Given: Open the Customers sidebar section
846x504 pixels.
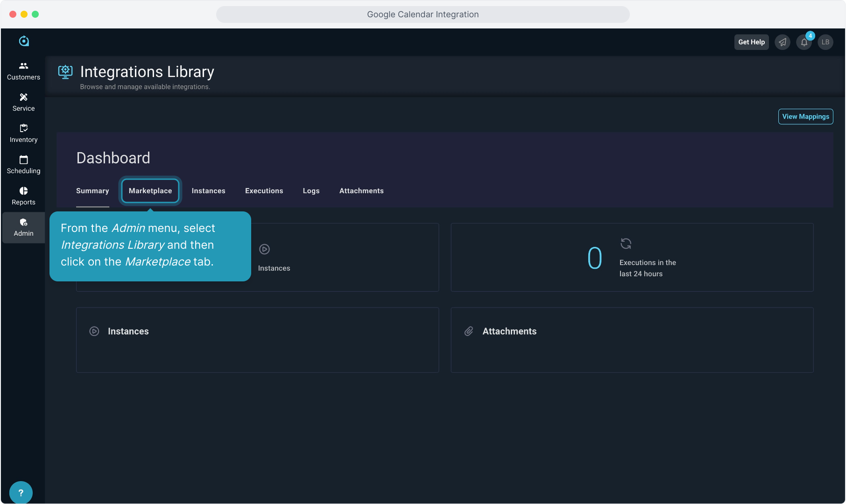Looking at the screenshot, I should point(23,71).
